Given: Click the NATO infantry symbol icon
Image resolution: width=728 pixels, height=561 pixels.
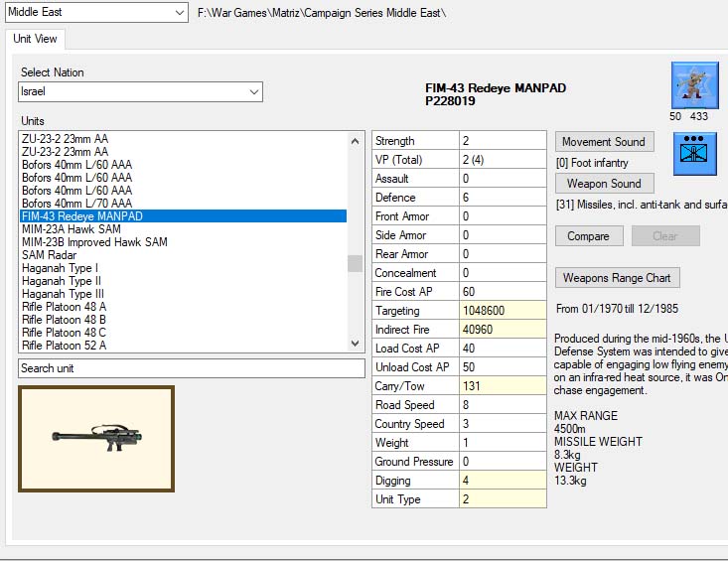Looking at the screenshot, I should 695,154.
